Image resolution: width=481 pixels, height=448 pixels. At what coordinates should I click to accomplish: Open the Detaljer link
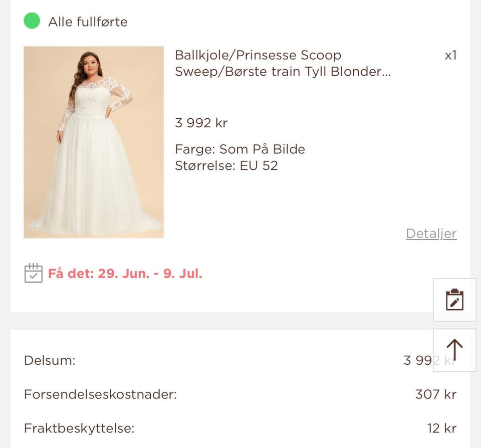point(431,233)
